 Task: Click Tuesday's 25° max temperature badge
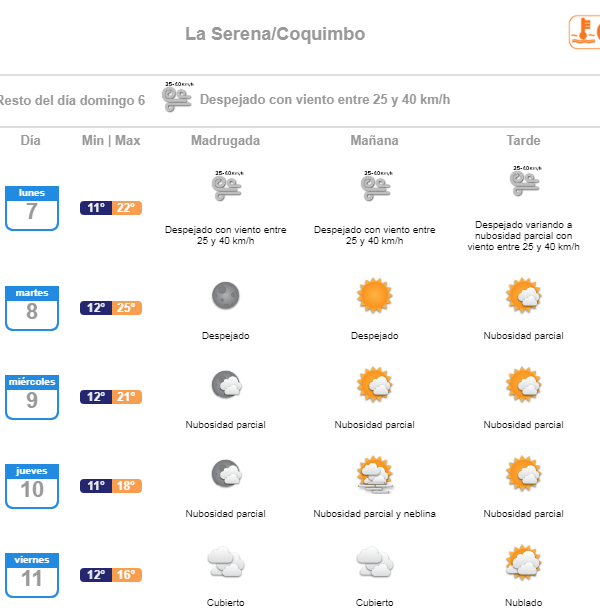click(126, 308)
